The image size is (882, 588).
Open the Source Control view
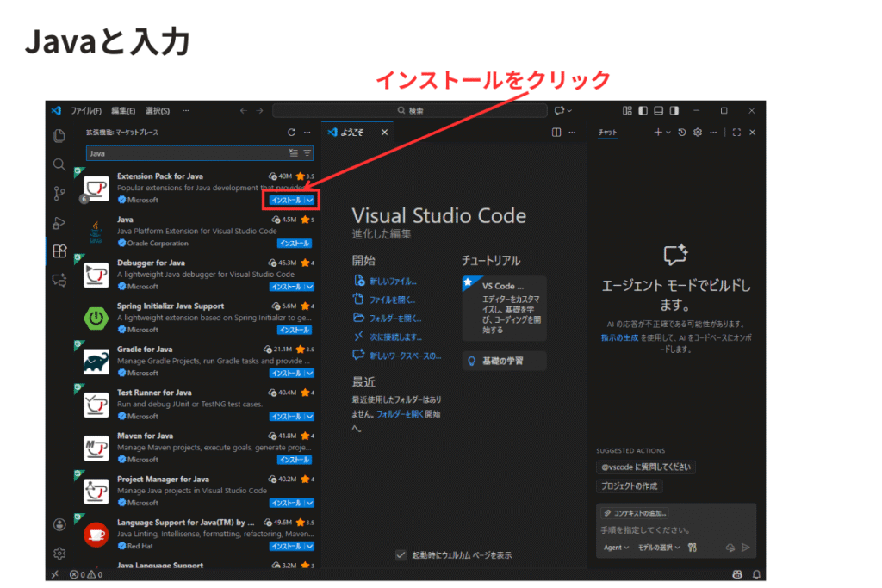[59, 193]
